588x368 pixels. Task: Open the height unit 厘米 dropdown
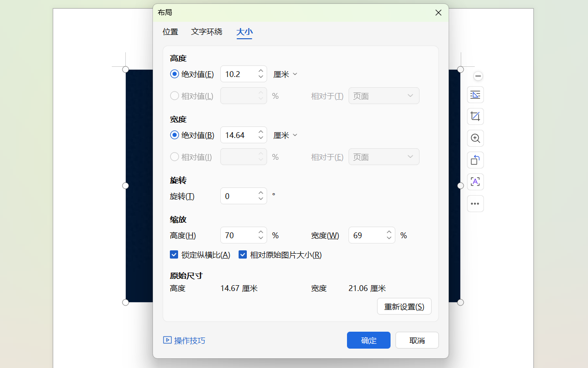(285, 74)
